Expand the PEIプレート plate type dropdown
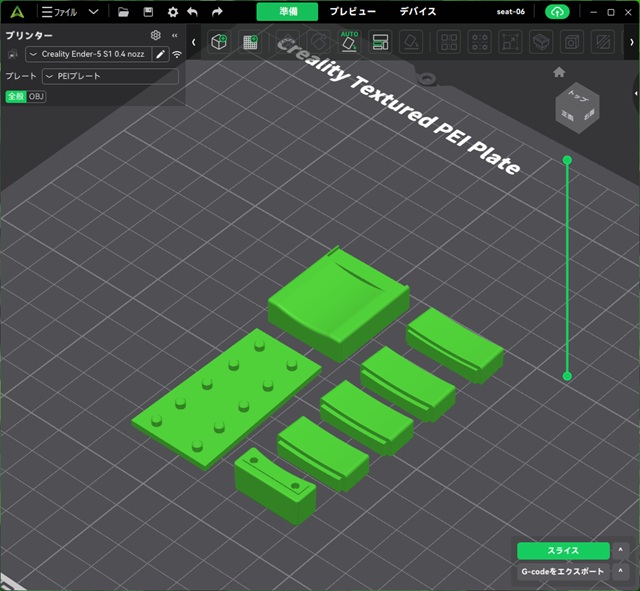 tap(110, 76)
